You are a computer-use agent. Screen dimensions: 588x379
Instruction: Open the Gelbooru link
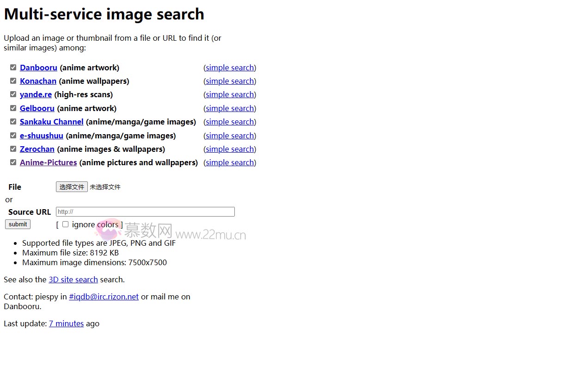coord(37,108)
